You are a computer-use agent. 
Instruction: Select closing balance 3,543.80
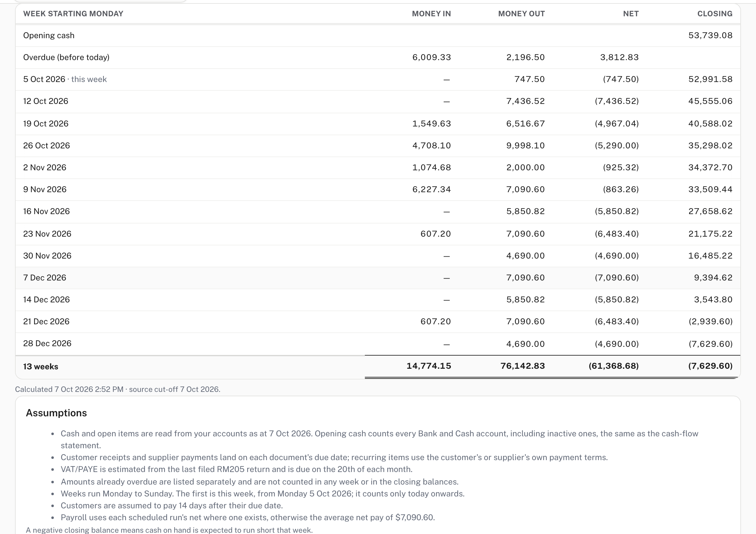click(x=713, y=300)
